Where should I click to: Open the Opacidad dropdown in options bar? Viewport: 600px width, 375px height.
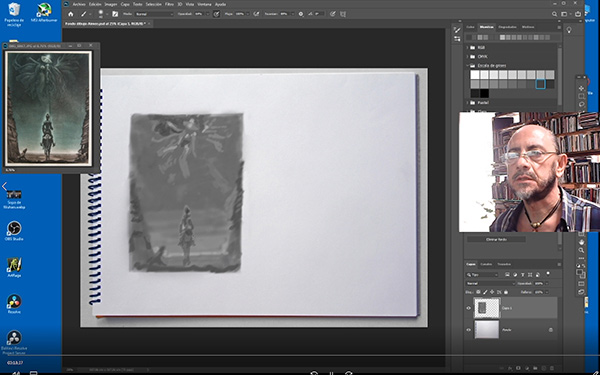click(208, 14)
